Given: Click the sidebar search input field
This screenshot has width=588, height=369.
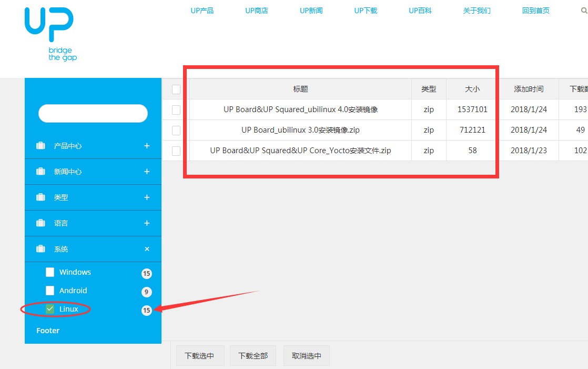Looking at the screenshot, I should coord(93,113).
